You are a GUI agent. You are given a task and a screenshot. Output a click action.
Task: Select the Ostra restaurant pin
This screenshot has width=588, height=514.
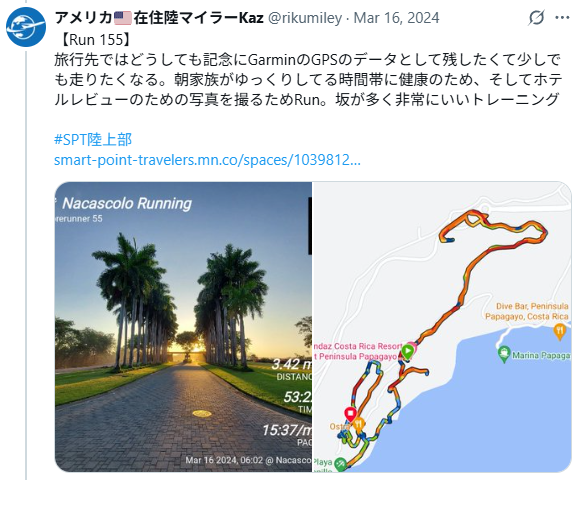coord(359,424)
